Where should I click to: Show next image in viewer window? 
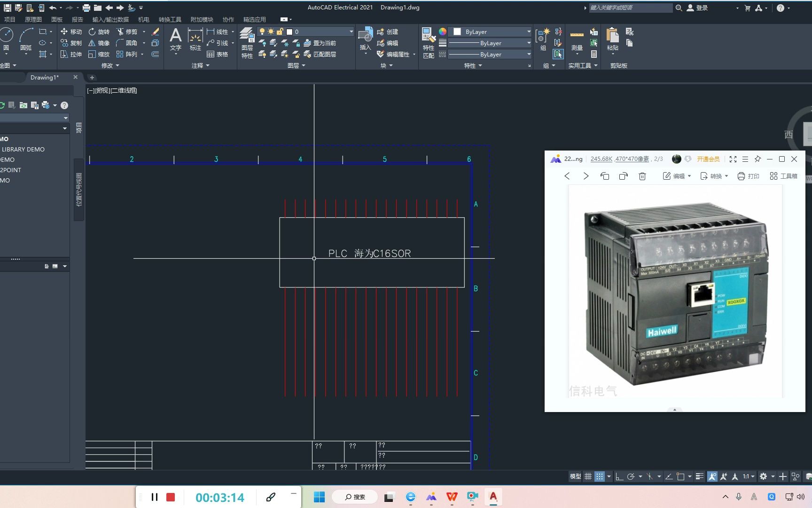(x=586, y=176)
